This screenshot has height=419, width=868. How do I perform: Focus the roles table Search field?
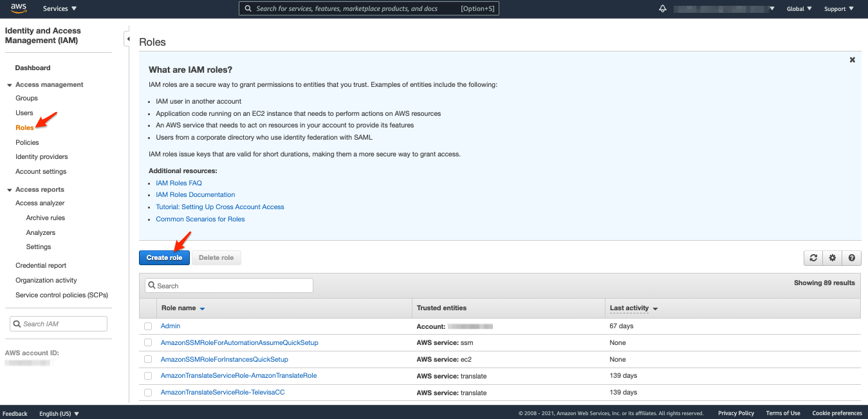click(229, 286)
